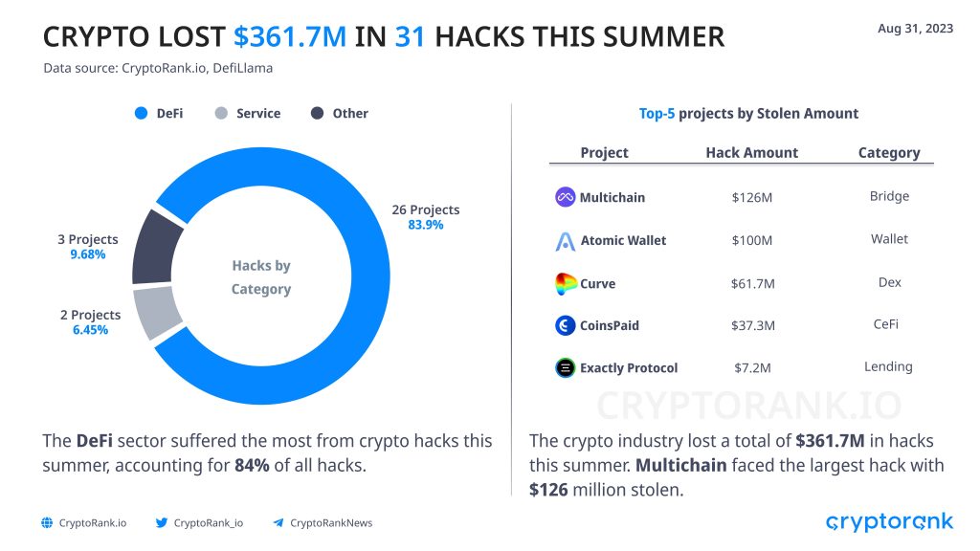980x551 pixels.
Task: Click the Twitter bird icon
Action: tap(161, 523)
